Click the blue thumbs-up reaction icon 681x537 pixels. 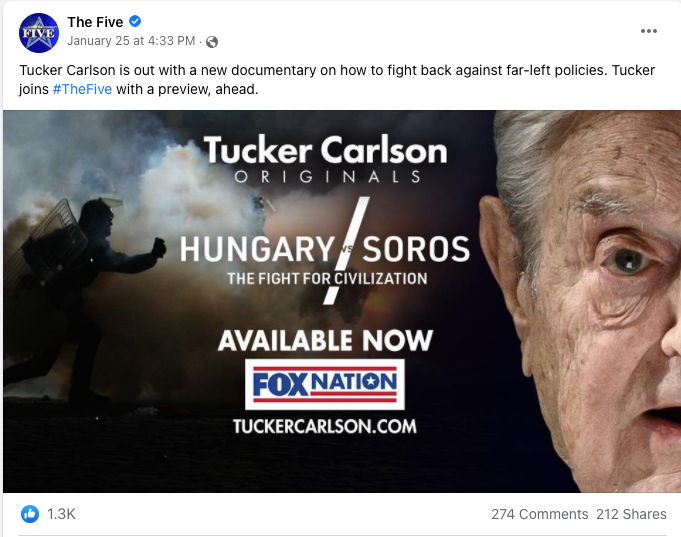pyautogui.click(x=30, y=513)
